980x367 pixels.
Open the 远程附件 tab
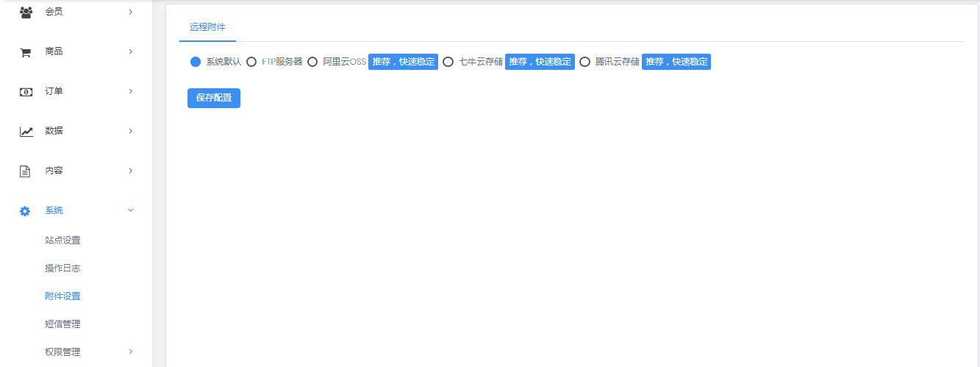click(207, 26)
